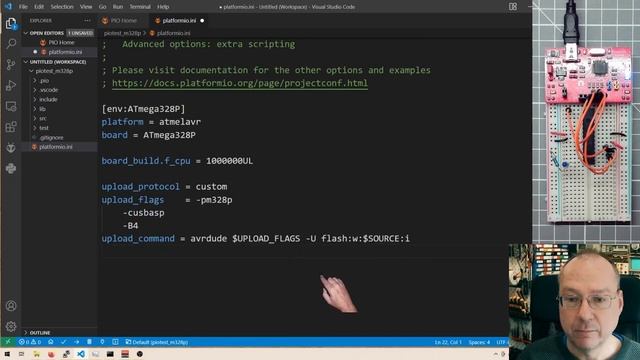Click the PlatformIO Clean trash icon
This screenshot has width=640, height=360.
click(x=89, y=342)
